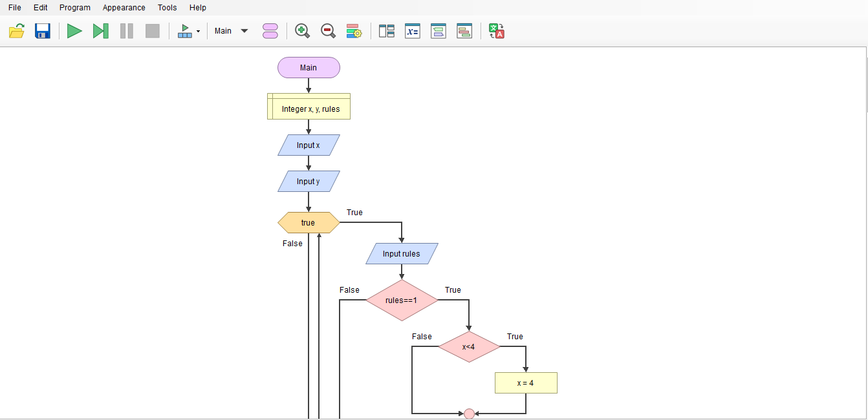Viewport: 868px width, 420px height.
Task: Select the 'rules==1' decision diamond
Action: (402, 300)
